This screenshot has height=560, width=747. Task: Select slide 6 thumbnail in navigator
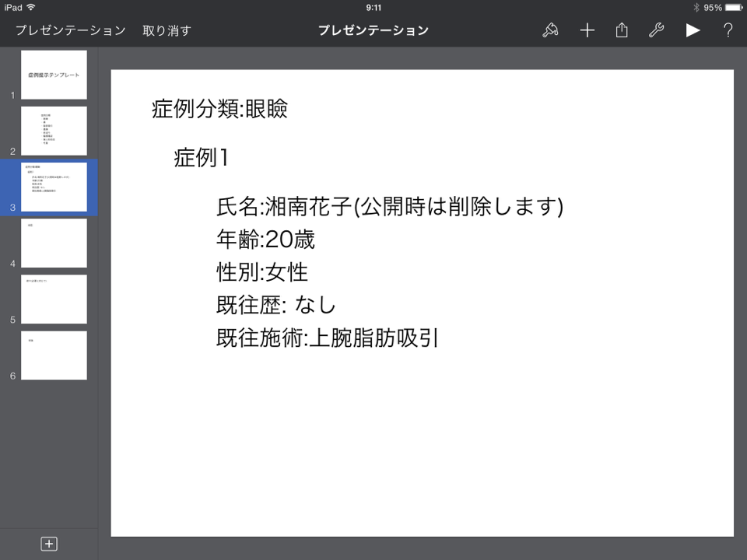pos(54,355)
